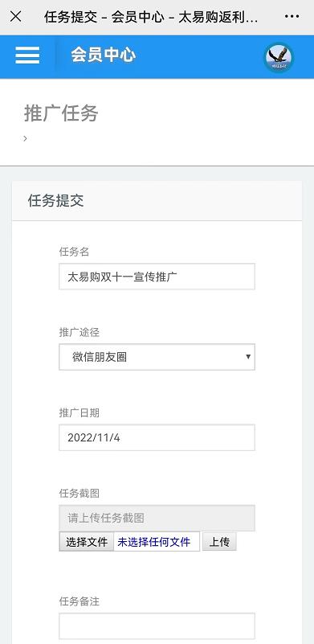Close the webview with the X icon
Viewport: 314px width, 644px height.
click(15, 16)
